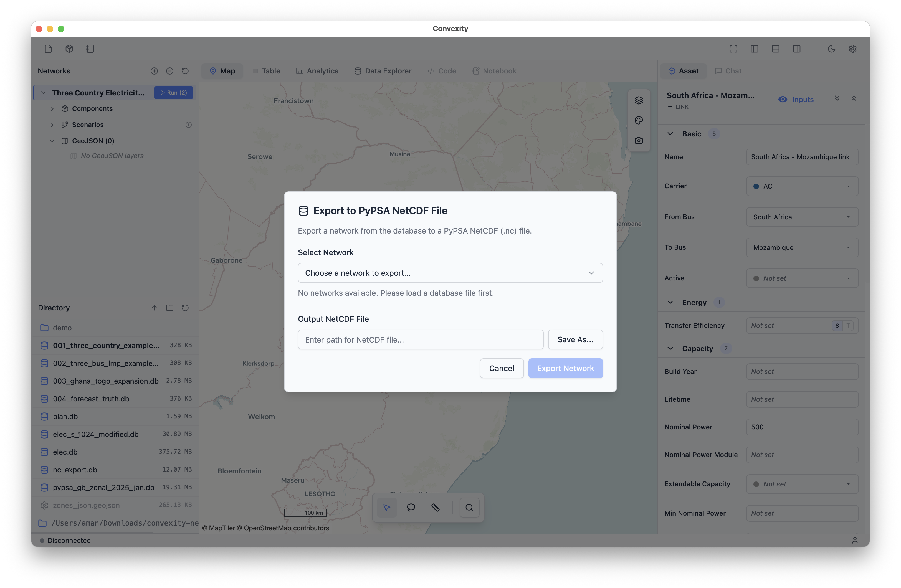Open the Select Network dropdown
Screen dimensions: 901x588
[450, 273]
